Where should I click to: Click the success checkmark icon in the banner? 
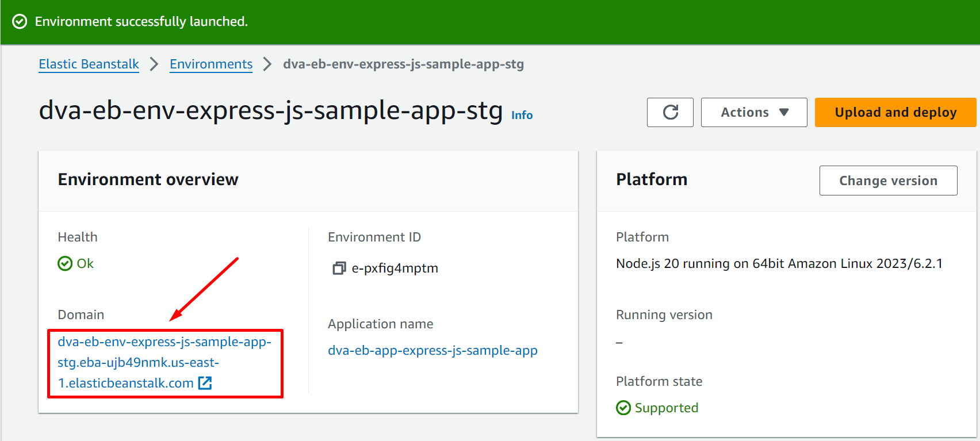tap(20, 22)
